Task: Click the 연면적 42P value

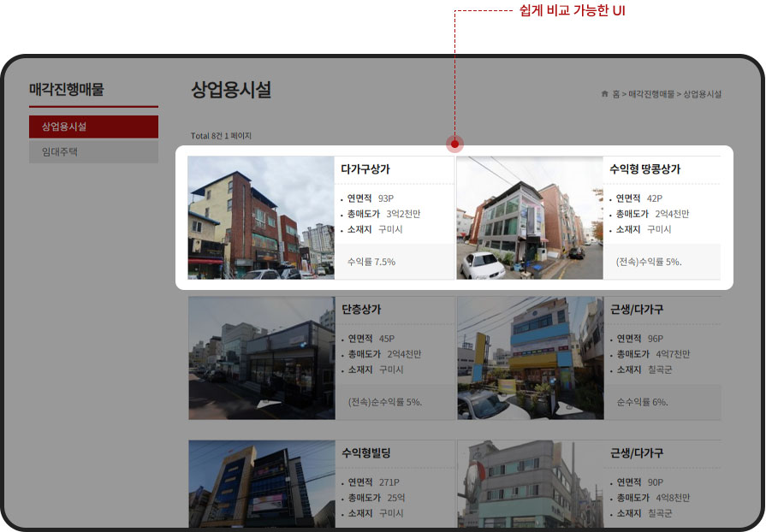Action: coord(655,198)
